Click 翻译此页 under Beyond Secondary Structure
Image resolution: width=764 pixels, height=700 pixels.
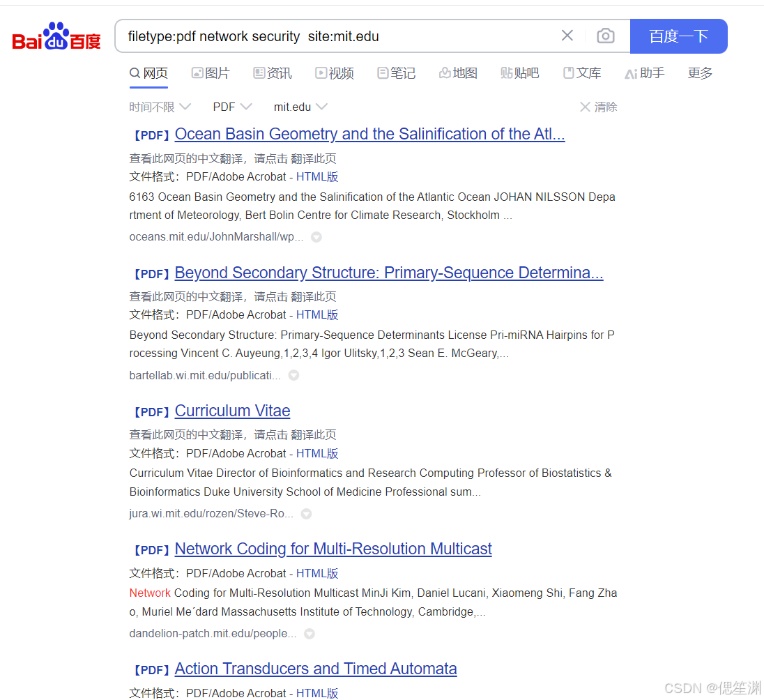[313, 296]
